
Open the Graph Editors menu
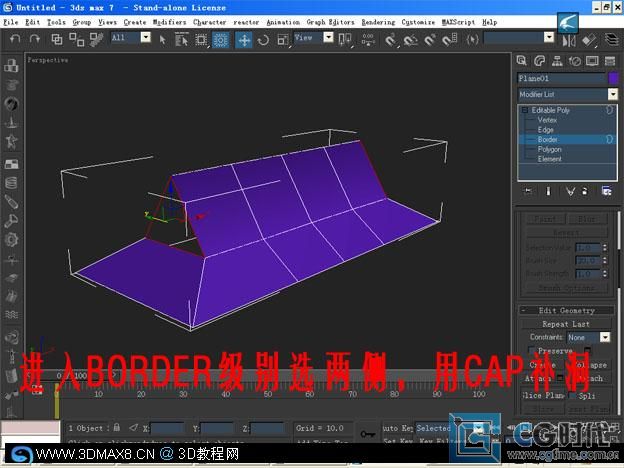(x=330, y=22)
